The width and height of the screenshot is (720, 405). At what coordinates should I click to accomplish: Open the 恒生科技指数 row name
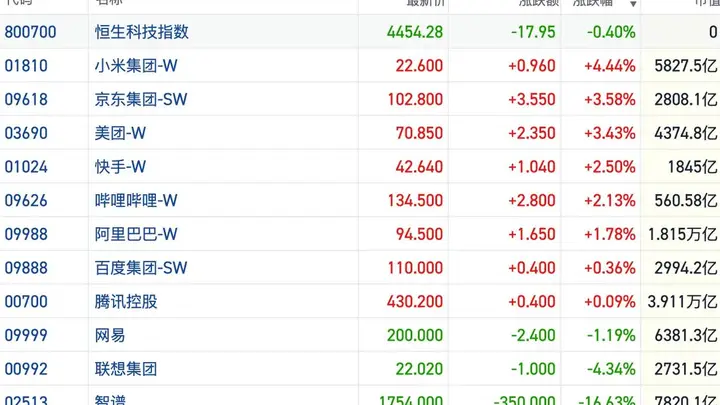(142, 32)
